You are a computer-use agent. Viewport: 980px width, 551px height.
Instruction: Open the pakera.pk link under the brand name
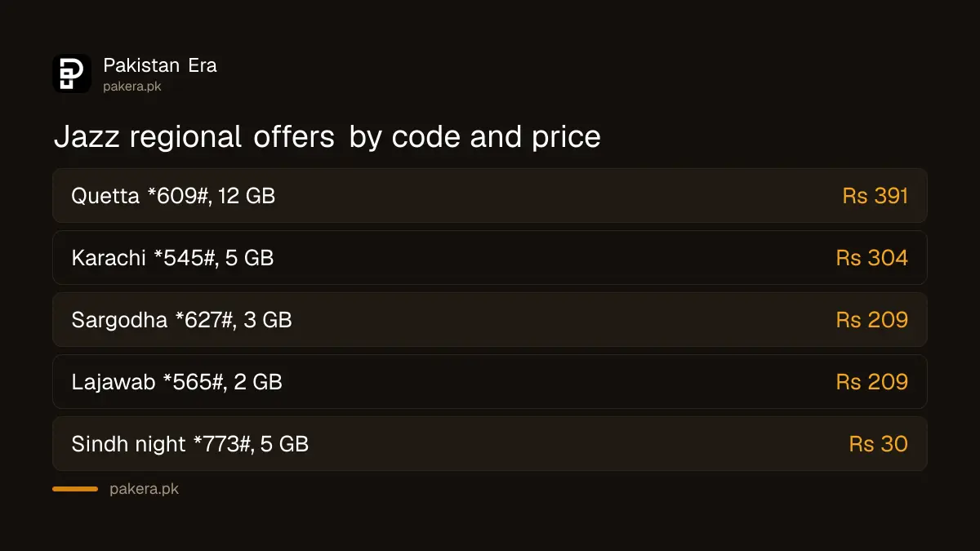(132, 87)
